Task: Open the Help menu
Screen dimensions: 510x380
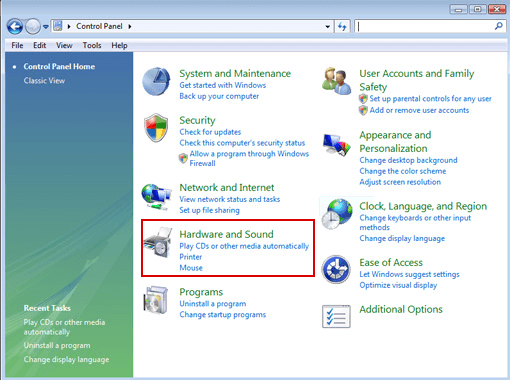Action: pos(119,45)
